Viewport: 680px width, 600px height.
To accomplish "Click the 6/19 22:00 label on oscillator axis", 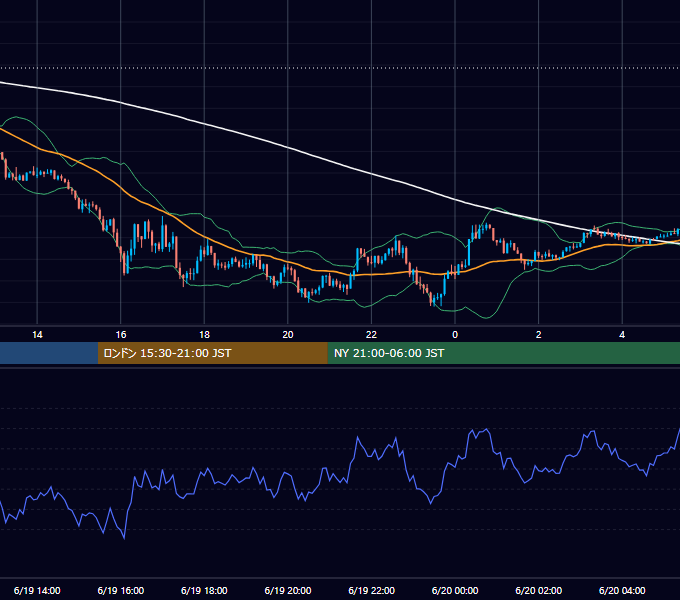I will pos(371,590).
